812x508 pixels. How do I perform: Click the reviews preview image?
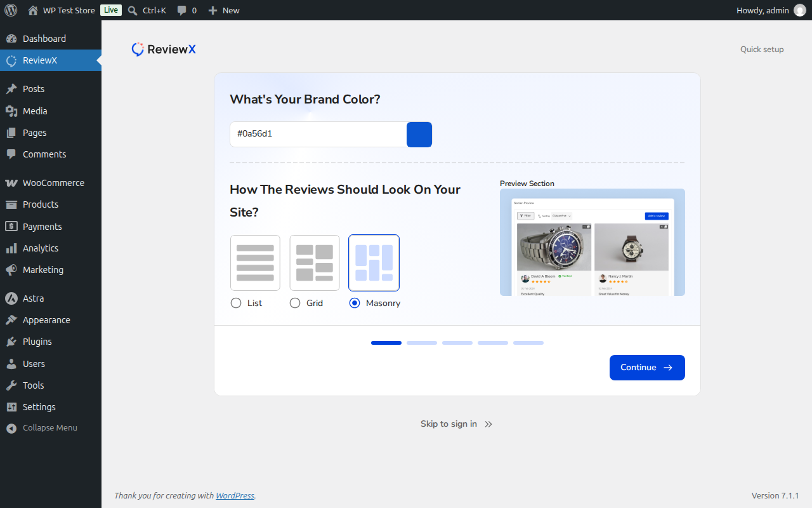[593, 242]
